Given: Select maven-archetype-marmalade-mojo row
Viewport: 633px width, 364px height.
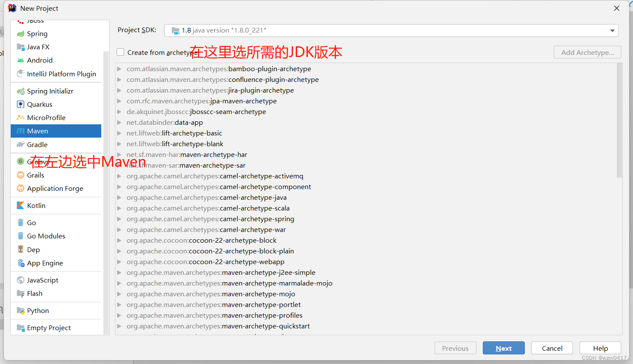Looking at the screenshot, I should [366, 283].
